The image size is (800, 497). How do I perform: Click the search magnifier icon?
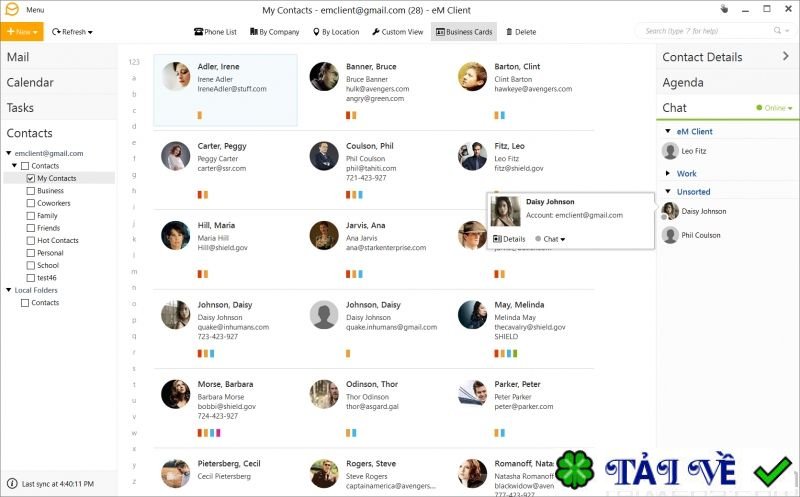tap(777, 31)
